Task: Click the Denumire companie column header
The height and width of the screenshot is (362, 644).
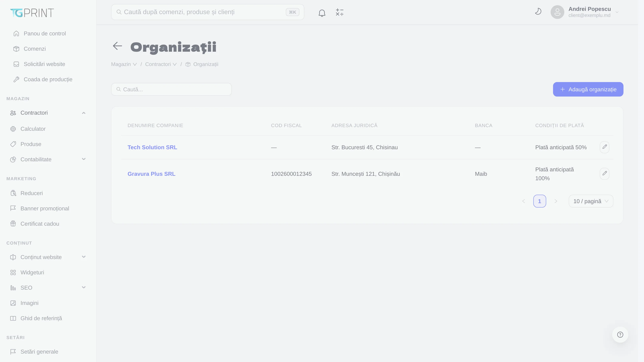Action: pos(155,125)
